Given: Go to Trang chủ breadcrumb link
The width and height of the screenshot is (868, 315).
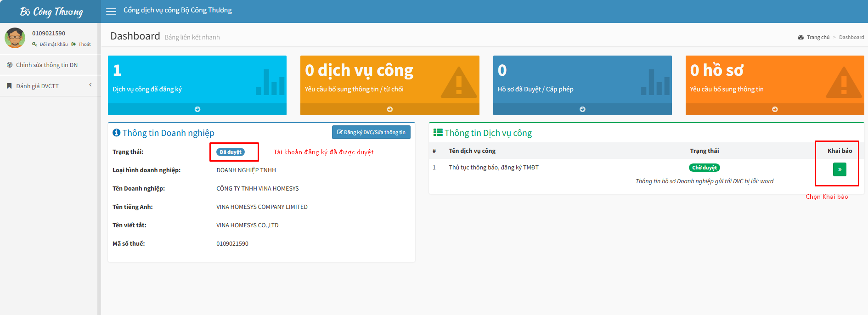Looking at the screenshot, I should point(817,37).
